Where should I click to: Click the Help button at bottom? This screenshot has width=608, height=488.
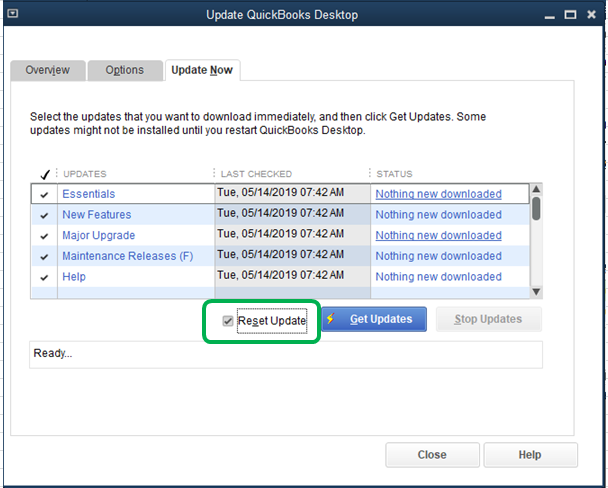pos(530,455)
